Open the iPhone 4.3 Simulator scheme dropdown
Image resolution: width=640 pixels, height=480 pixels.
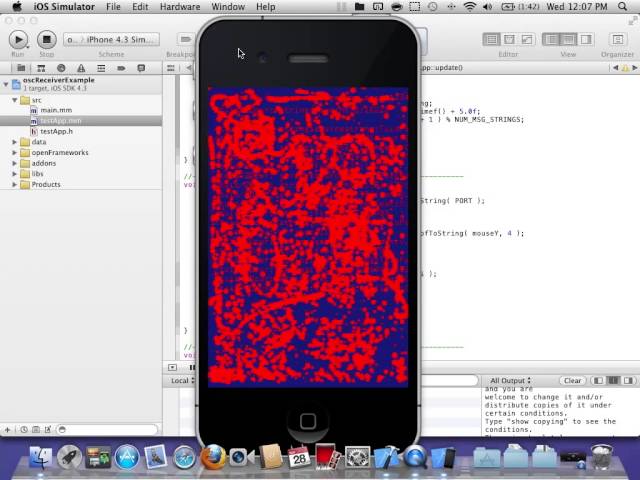(x=111, y=40)
